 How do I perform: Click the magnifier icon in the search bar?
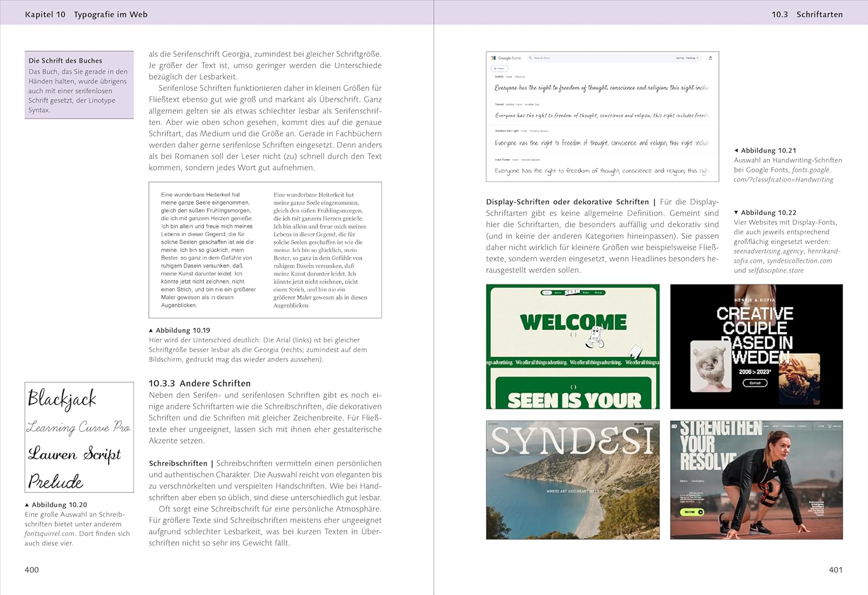[531, 58]
